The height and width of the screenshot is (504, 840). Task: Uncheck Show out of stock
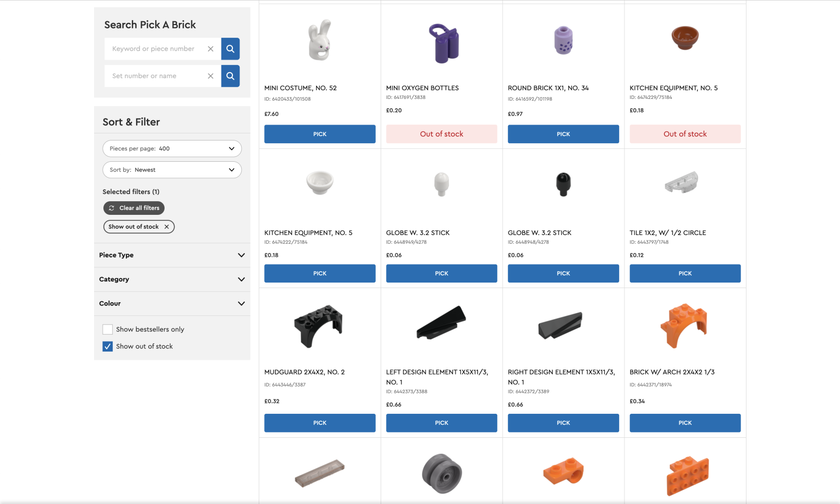(107, 346)
